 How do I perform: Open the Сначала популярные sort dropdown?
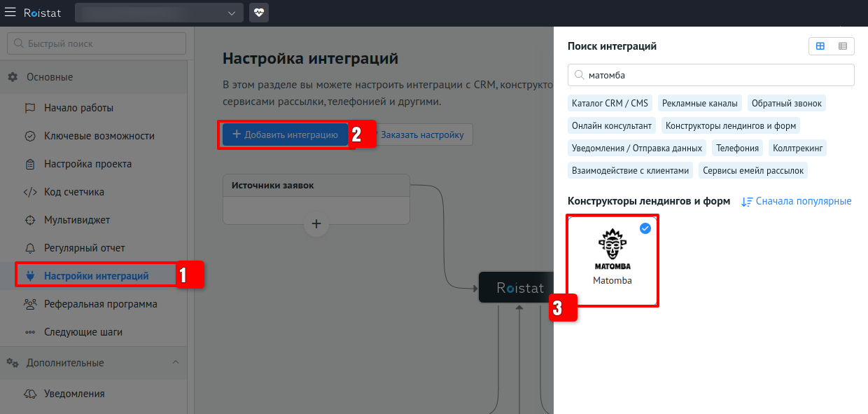coord(797,201)
